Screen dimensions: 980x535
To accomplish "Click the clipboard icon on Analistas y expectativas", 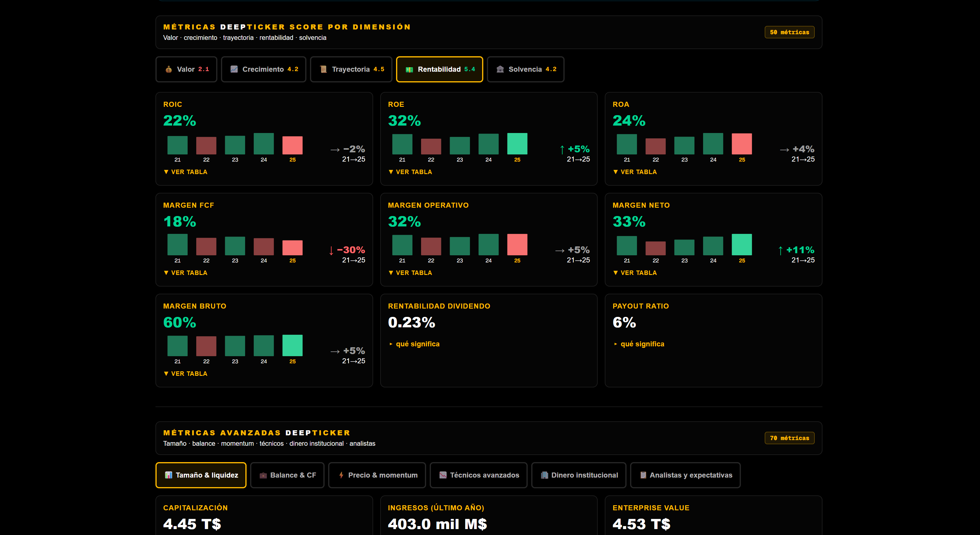I will [643, 475].
